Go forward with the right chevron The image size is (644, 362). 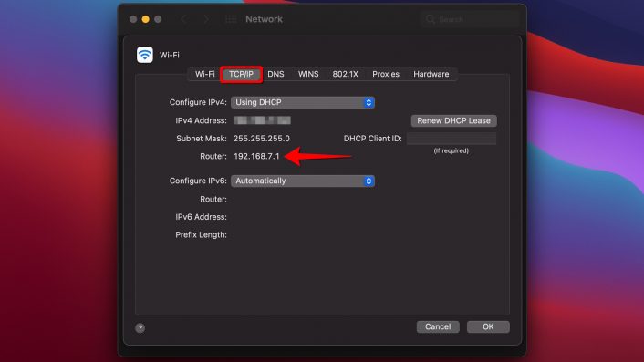tap(206, 19)
